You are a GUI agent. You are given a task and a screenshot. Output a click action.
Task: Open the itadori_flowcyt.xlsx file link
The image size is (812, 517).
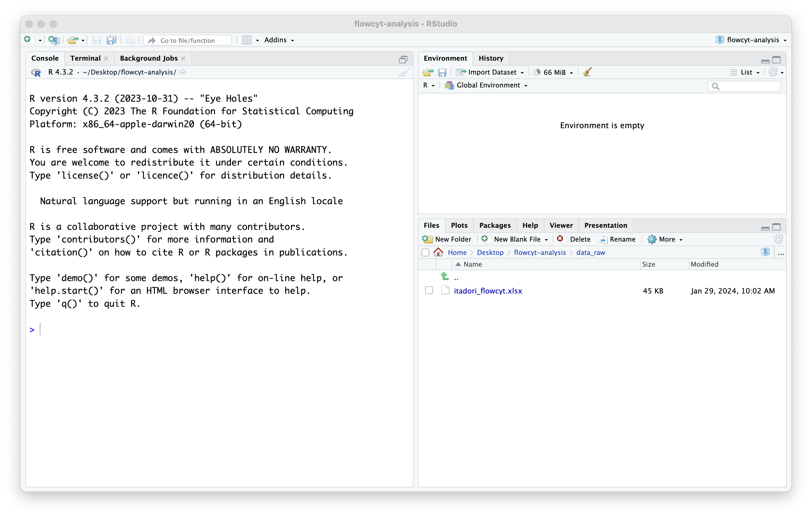[x=488, y=290]
